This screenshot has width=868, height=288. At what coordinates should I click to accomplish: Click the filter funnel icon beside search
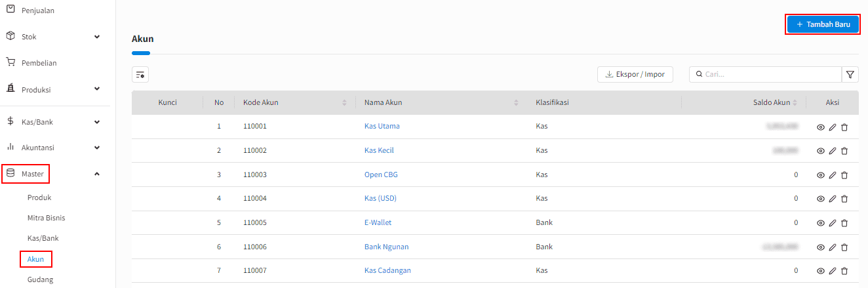click(x=850, y=75)
